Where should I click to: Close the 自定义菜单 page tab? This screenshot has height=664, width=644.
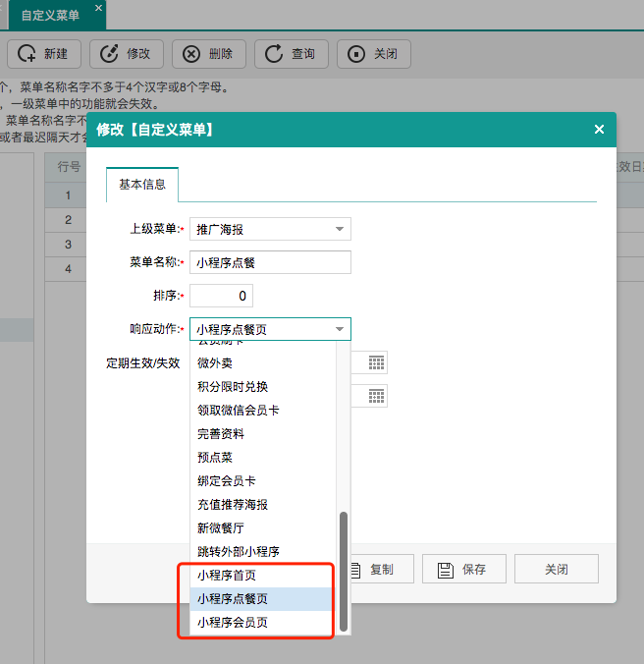pos(97,8)
